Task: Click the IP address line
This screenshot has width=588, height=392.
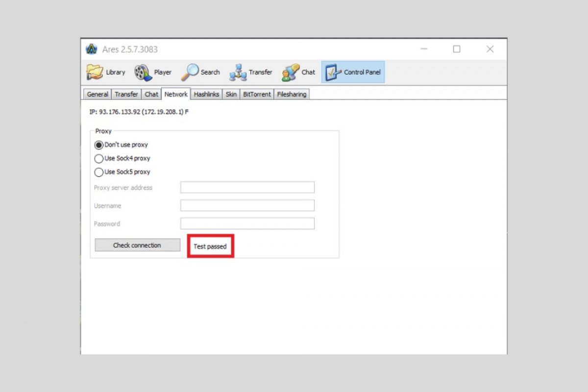Action: (139, 112)
